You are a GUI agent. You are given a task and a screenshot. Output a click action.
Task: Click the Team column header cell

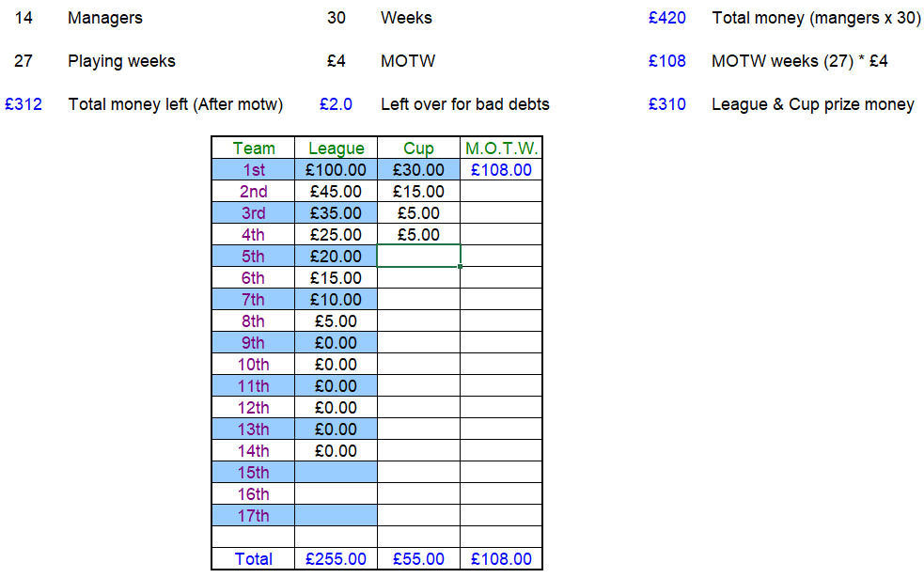[x=254, y=148]
